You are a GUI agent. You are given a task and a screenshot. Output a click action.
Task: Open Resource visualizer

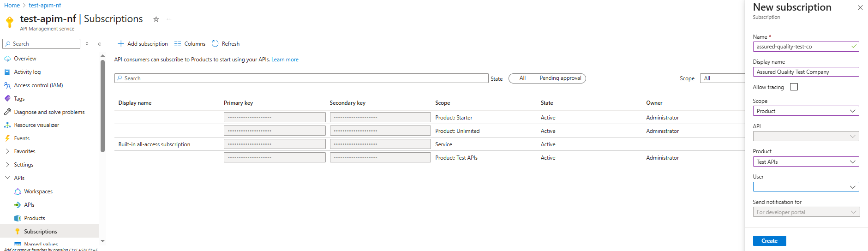(36, 125)
